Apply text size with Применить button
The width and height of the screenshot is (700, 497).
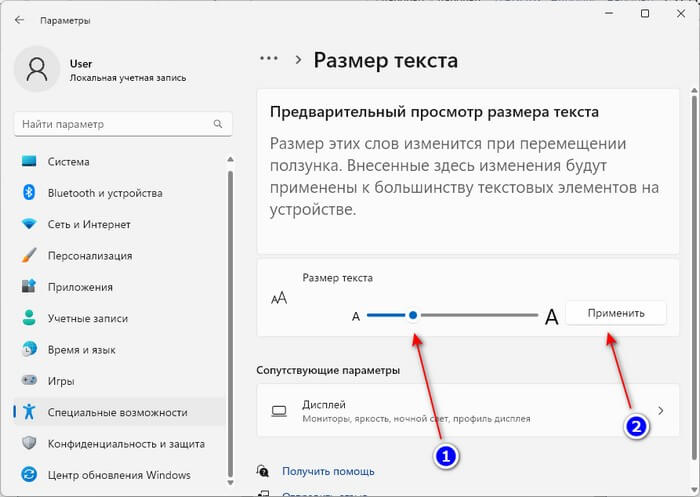click(x=616, y=313)
